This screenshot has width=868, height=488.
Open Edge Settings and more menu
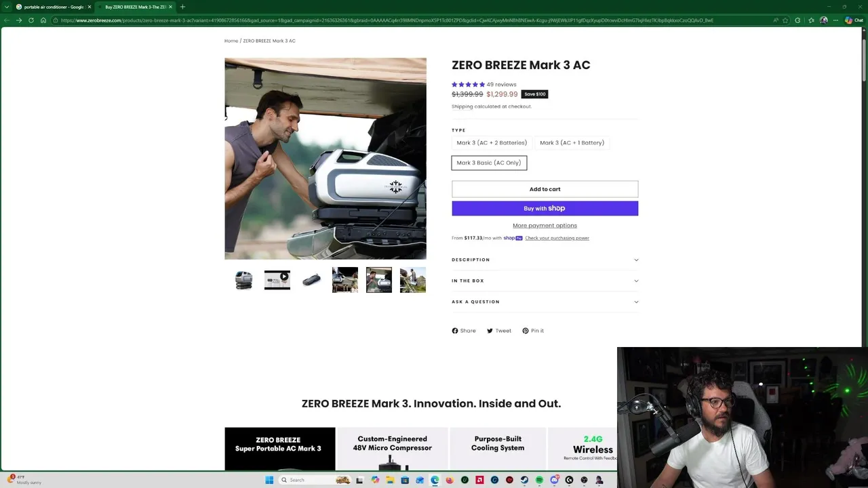835,20
